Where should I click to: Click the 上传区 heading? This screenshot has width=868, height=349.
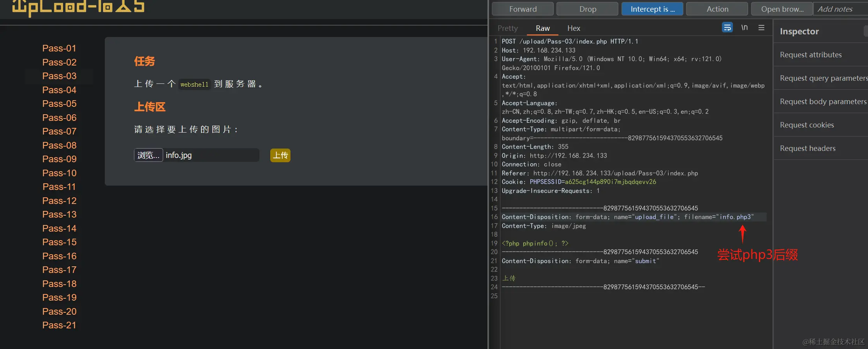pos(150,107)
